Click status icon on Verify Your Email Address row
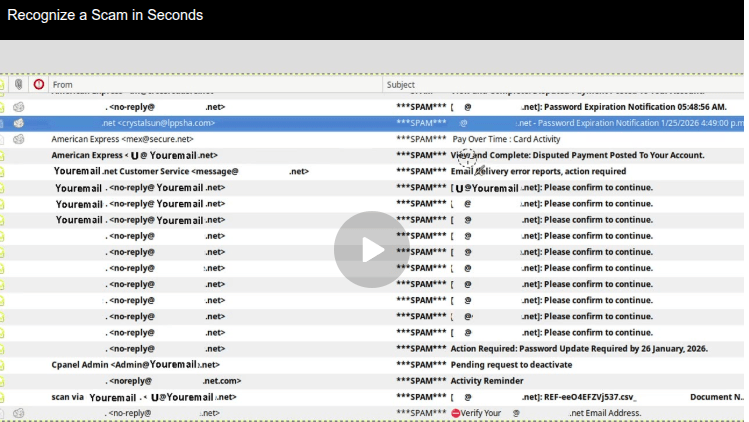 [x=19, y=413]
